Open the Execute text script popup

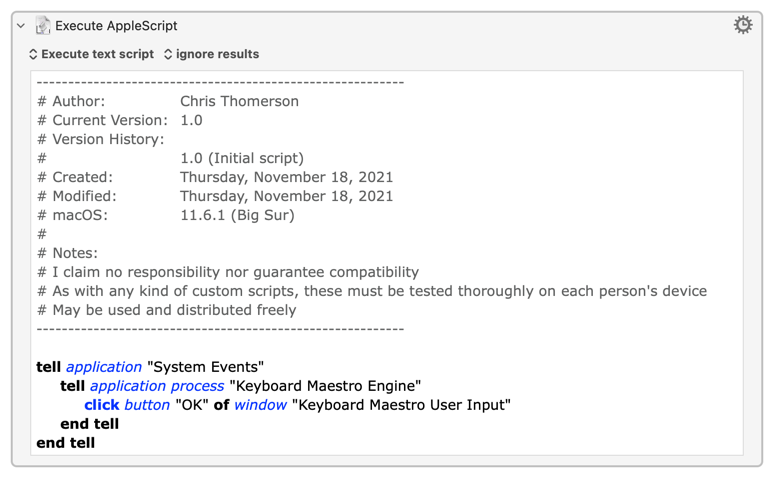click(x=92, y=54)
